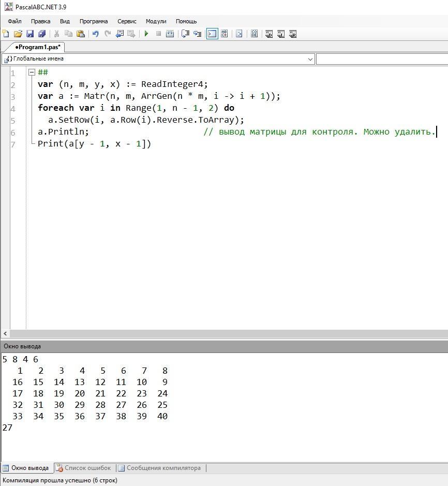
Task: Open a file using folder icon
Action: click(x=18, y=34)
